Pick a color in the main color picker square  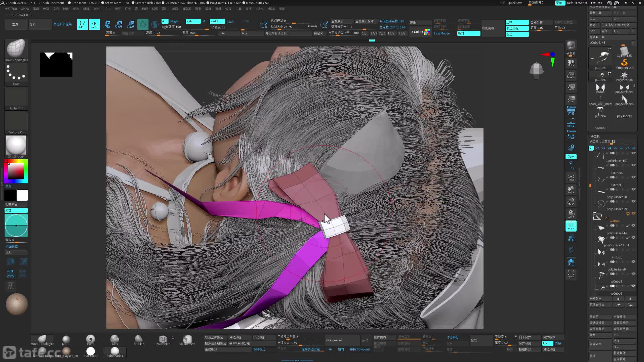16,171
